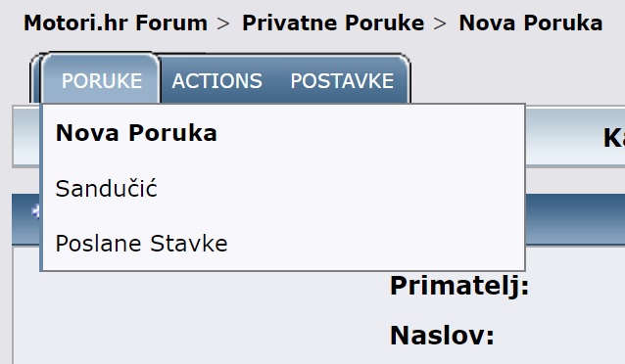Click the first breadcrumb arrow separator
625x364 pixels.
223,23
